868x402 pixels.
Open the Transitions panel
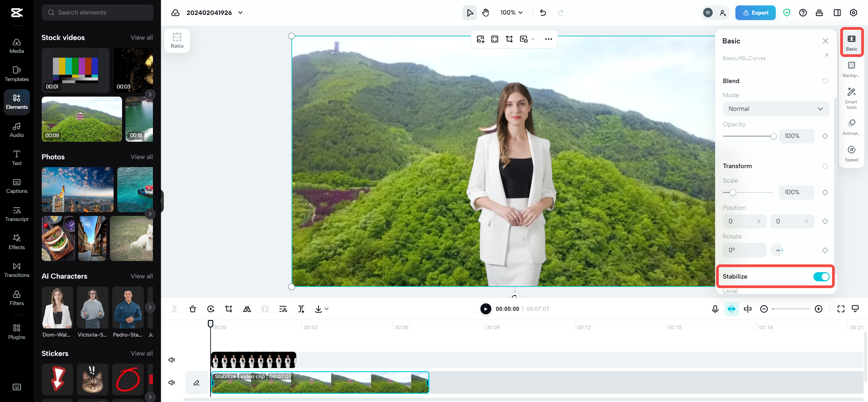(16, 269)
